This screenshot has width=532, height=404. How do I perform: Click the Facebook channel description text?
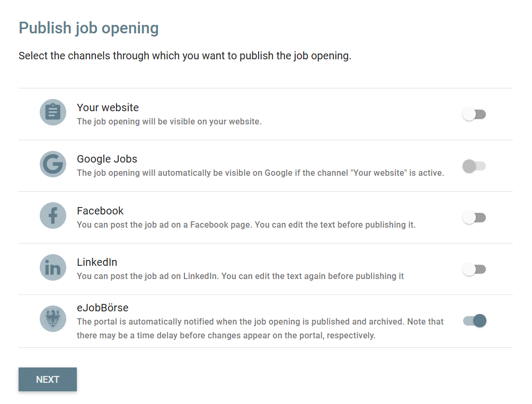(246, 225)
